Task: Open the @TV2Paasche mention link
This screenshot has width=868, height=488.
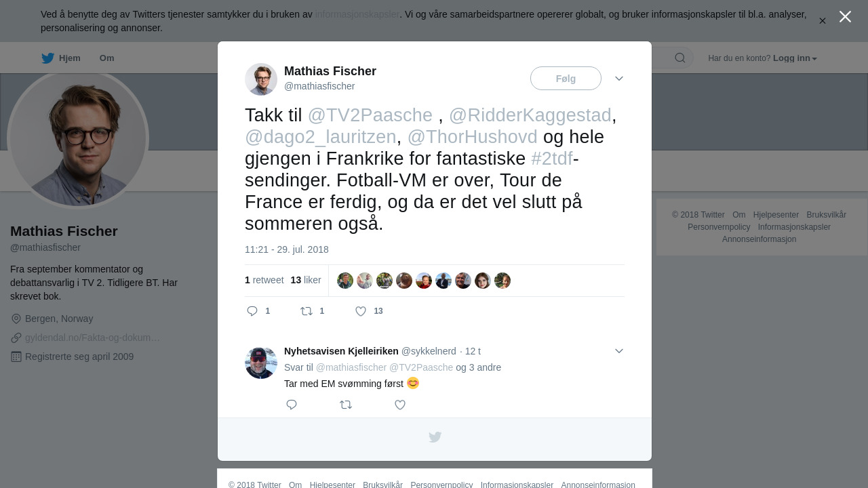Action: pyautogui.click(x=370, y=115)
